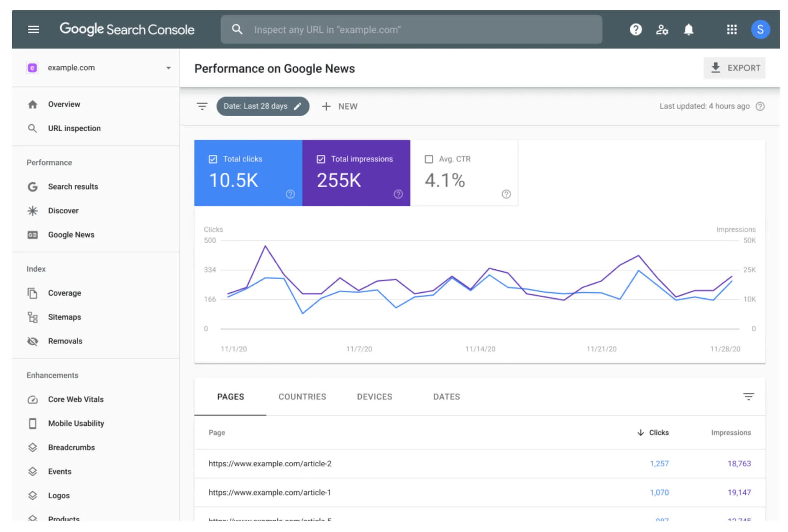The width and height of the screenshot is (788, 532).
Task: Click the EXPORT button
Action: click(735, 68)
